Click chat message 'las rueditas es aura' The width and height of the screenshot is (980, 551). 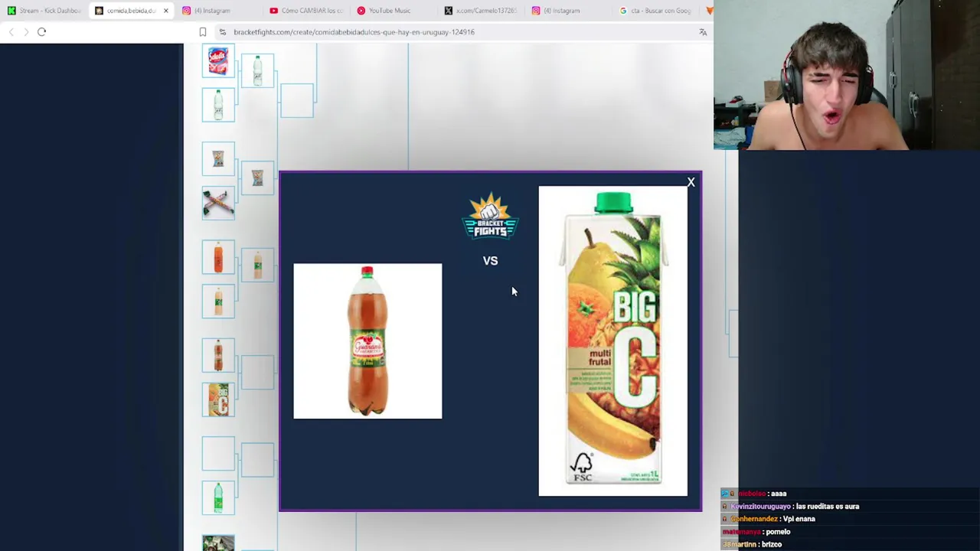827,507
